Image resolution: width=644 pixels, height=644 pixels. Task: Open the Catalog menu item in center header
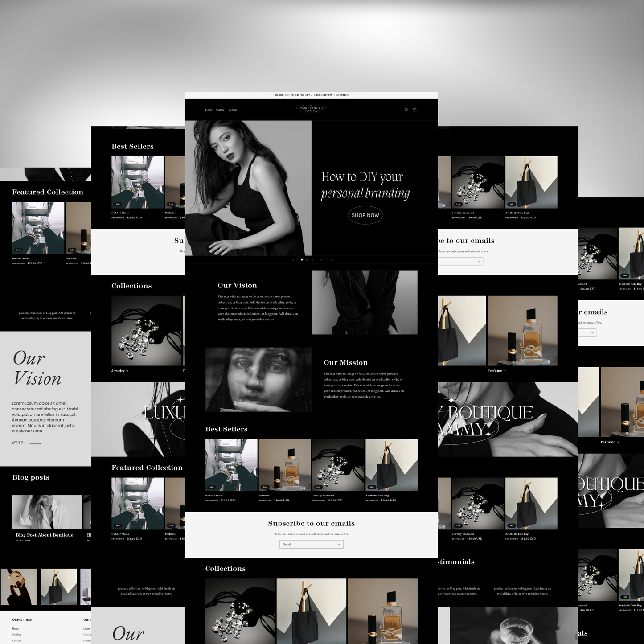pyautogui.click(x=220, y=110)
